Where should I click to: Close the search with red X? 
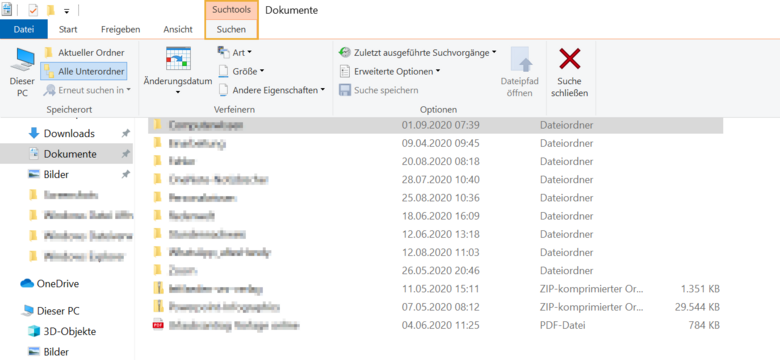[x=570, y=73]
